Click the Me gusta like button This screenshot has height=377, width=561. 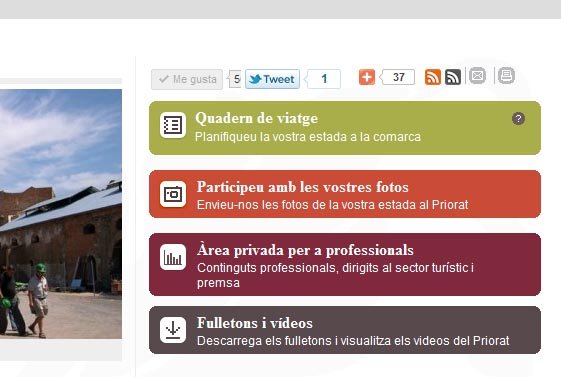[187, 79]
